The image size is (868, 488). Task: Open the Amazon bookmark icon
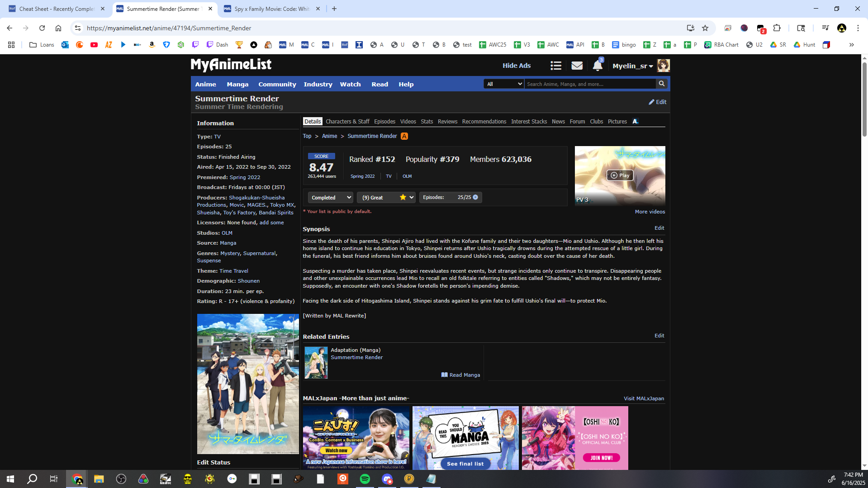point(152,45)
